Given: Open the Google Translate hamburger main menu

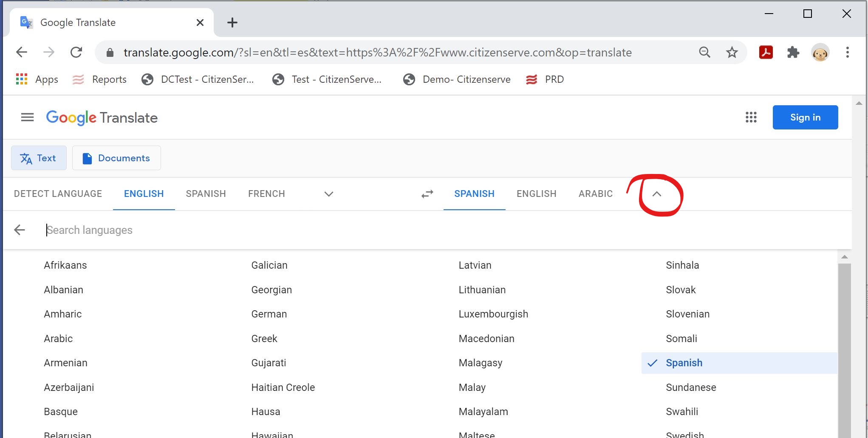Looking at the screenshot, I should 27,117.
